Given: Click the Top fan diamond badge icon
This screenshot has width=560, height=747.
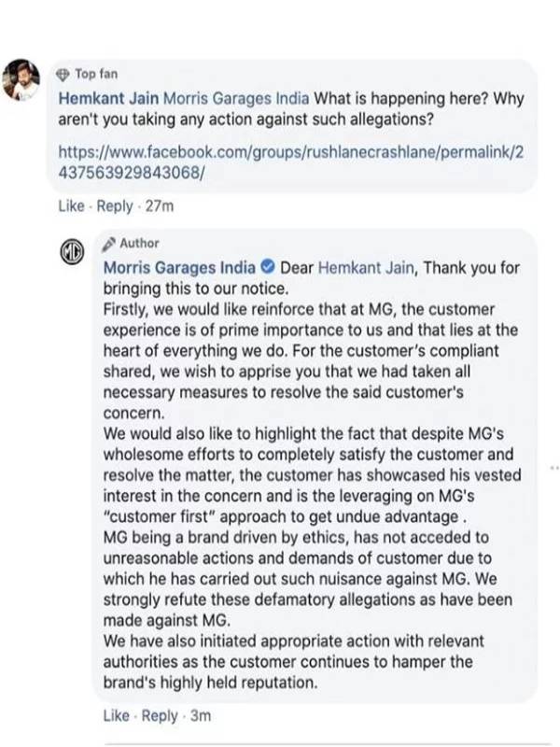Looking at the screenshot, I should 63,75.
